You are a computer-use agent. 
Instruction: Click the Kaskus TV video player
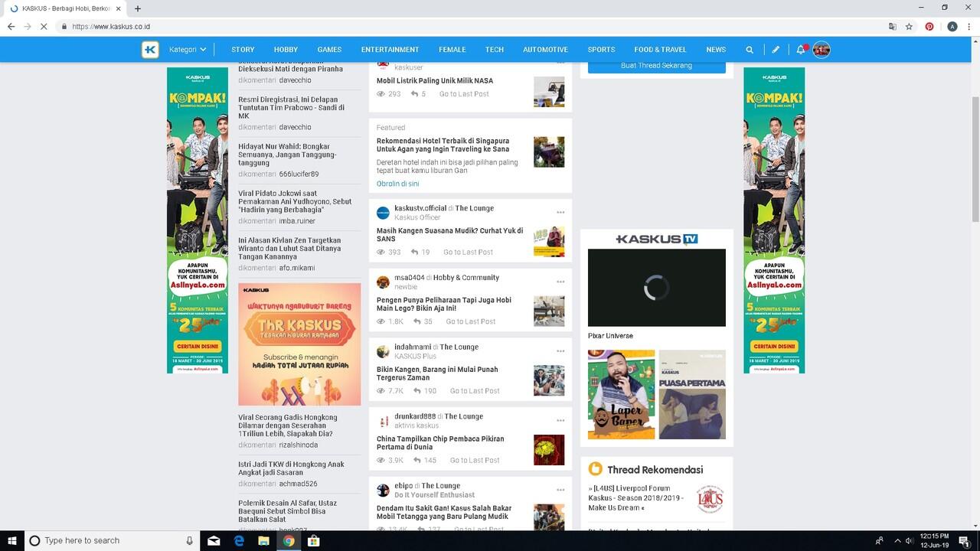(x=656, y=288)
